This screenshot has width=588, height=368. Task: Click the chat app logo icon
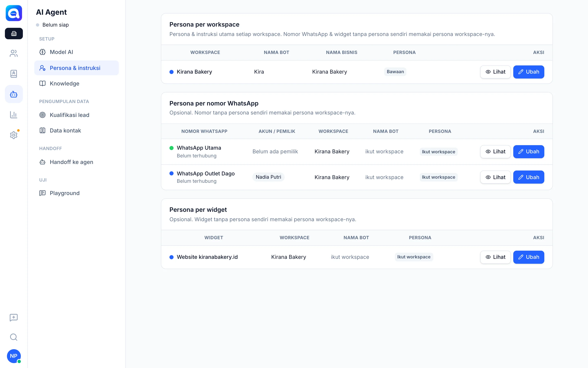tap(14, 13)
